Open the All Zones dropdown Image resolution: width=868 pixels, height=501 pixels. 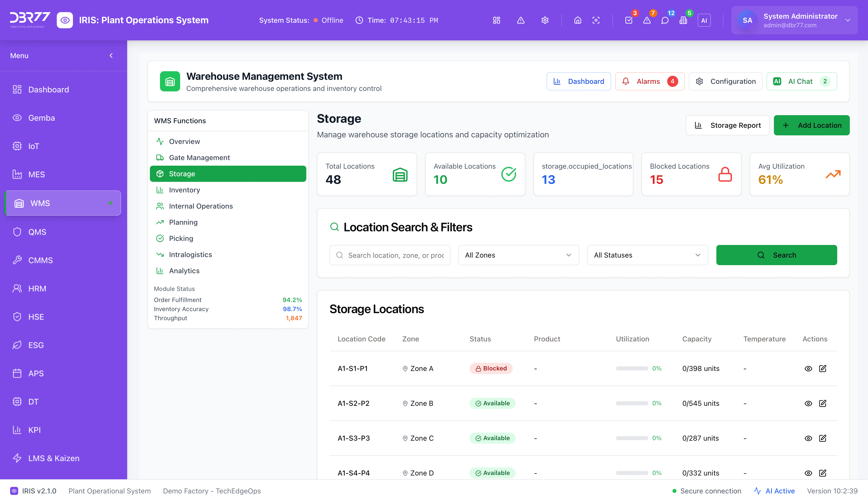point(518,255)
